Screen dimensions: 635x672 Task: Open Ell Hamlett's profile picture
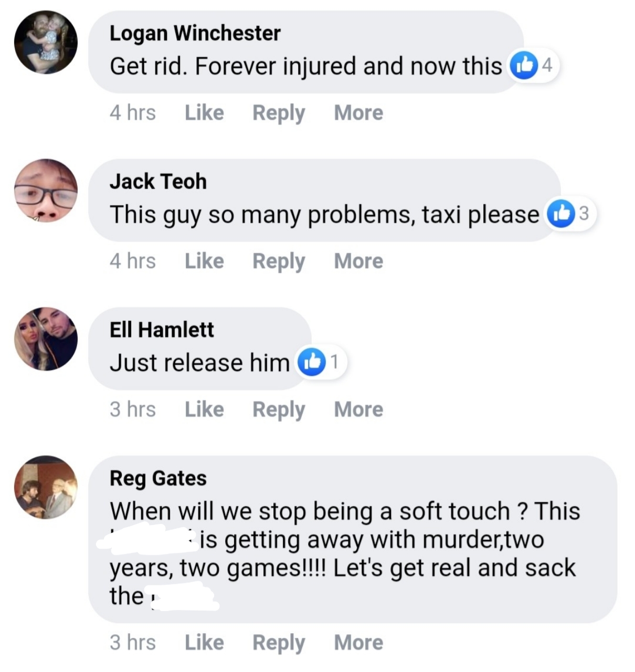point(46,339)
